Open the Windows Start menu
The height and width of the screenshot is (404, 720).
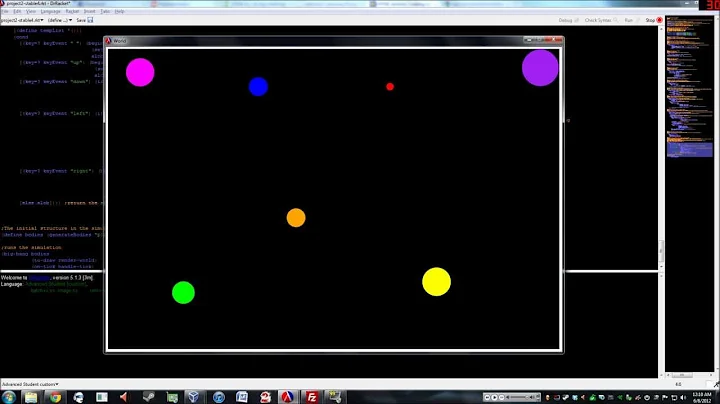pos(9,397)
